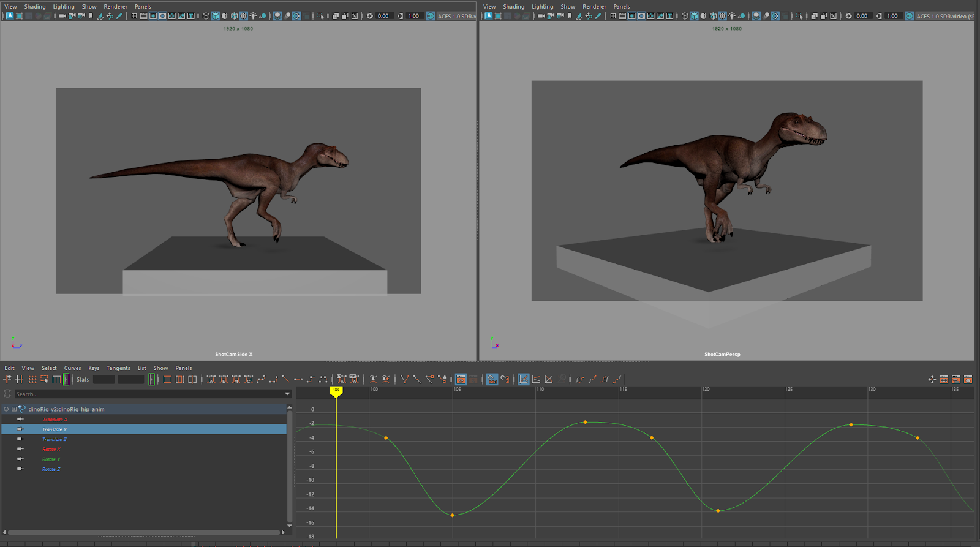
Task: Click the frame 98 current time marker
Action: [x=336, y=390]
